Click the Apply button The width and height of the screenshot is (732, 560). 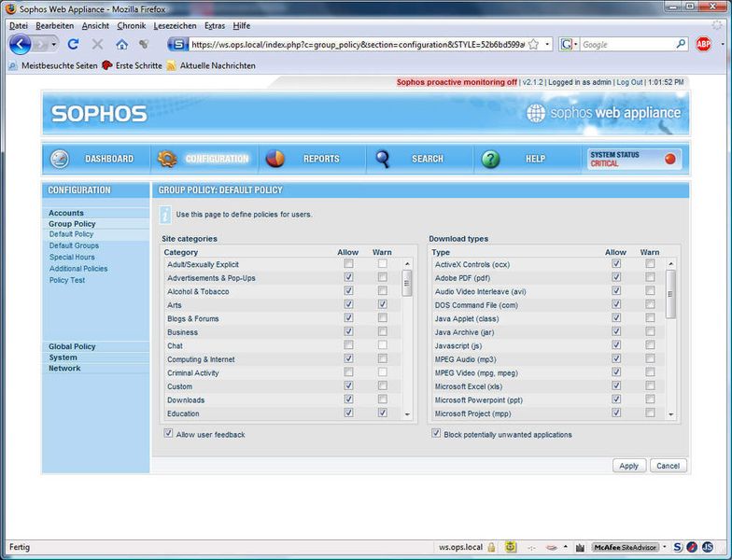point(629,466)
